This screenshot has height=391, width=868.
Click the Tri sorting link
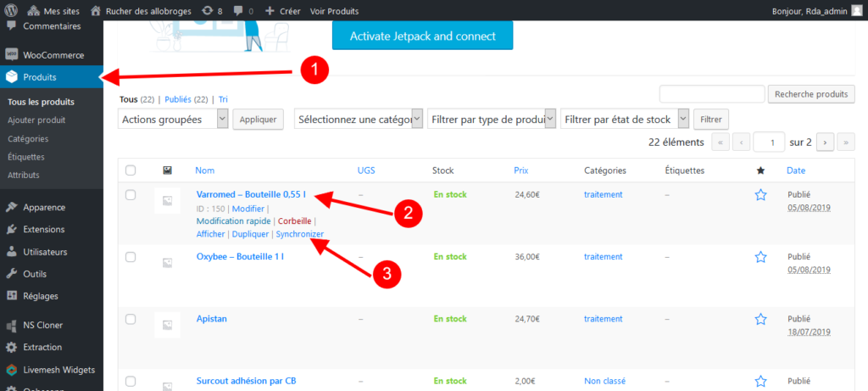coord(223,100)
